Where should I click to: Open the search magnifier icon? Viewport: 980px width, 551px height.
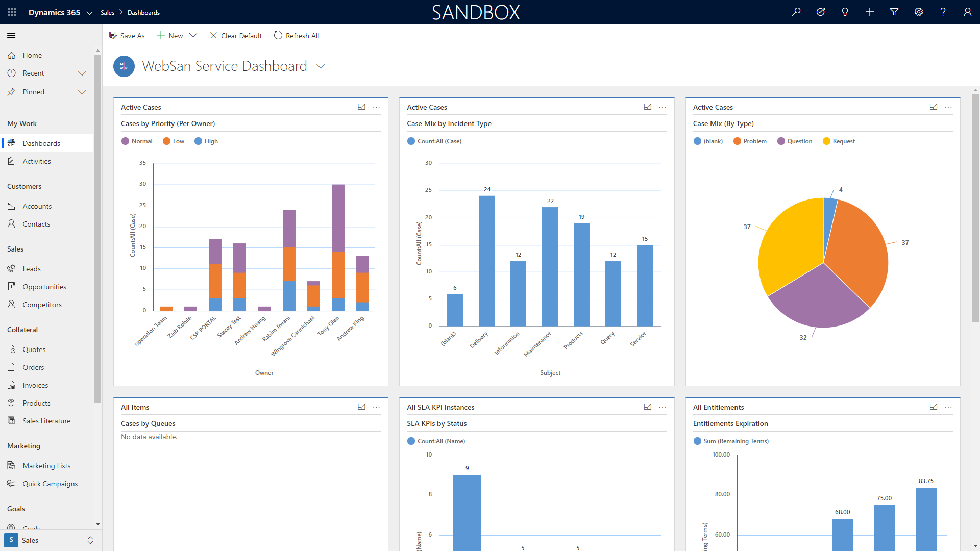(796, 12)
